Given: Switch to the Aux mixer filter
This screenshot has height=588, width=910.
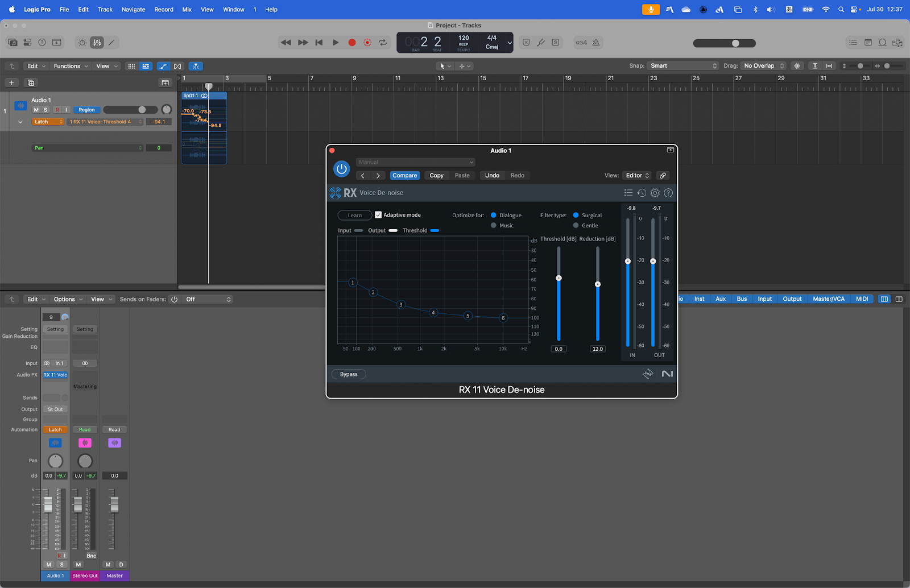Looking at the screenshot, I should pyautogui.click(x=721, y=299).
